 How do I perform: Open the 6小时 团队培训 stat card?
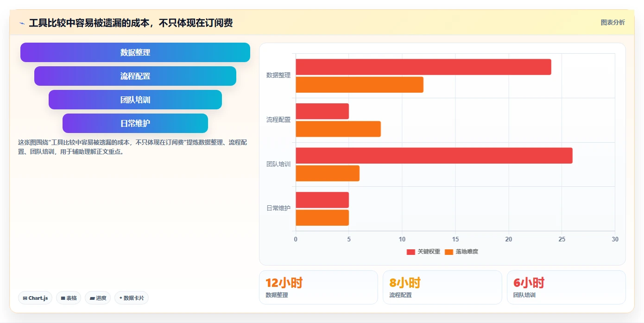(x=566, y=287)
